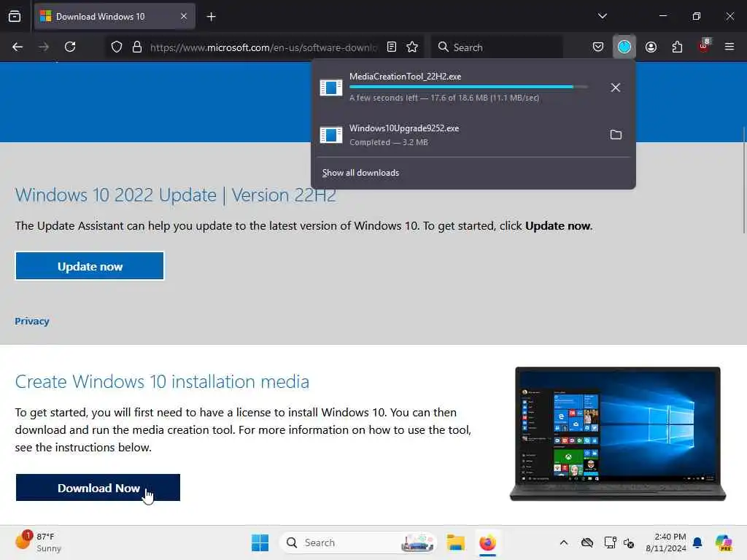This screenshot has width=747, height=560.
Task: Show hidden system tray icons
Action: click(564, 542)
